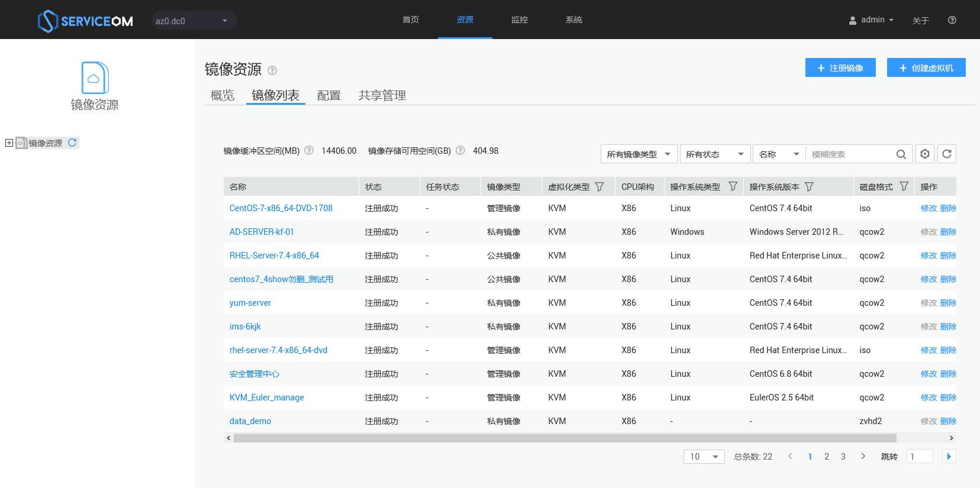The height and width of the screenshot is (488, 980).
Task: Click the ServiceOM logo
Action: point(85,21)
